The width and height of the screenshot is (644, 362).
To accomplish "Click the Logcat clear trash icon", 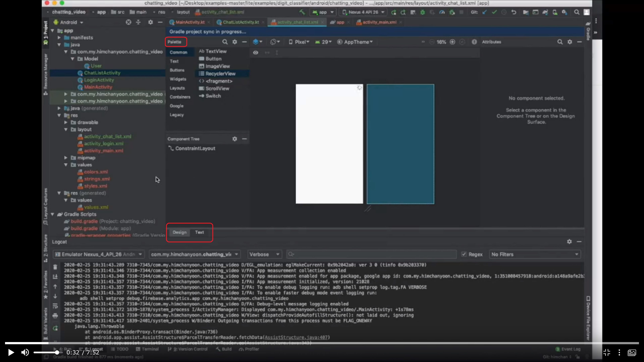I will [55, 267].
